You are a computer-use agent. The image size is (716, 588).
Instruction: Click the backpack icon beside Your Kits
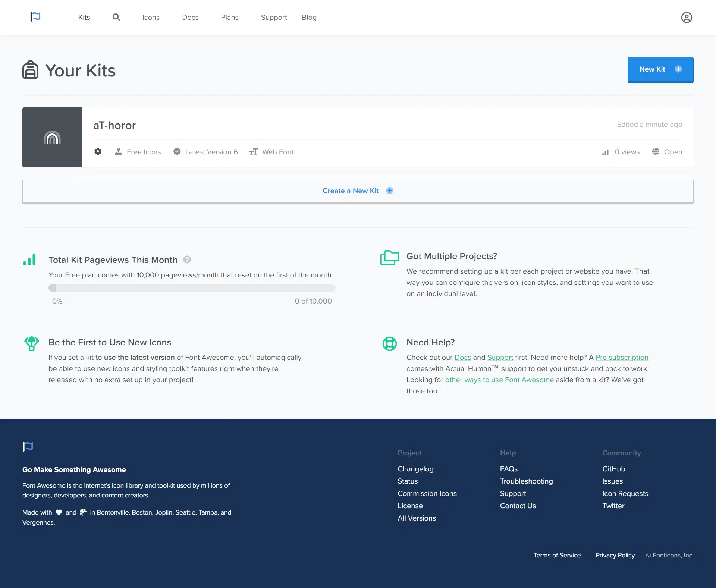click(31, 70)
